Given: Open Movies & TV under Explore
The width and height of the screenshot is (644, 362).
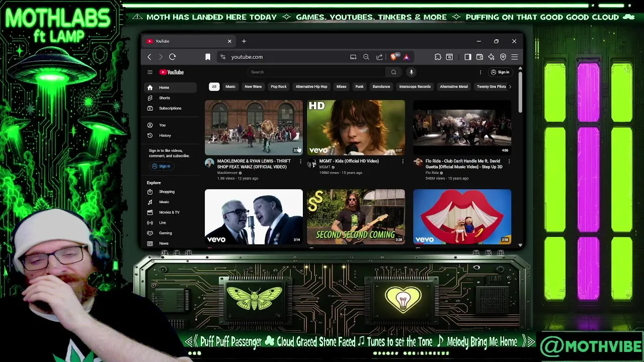Looking at the screenshot, I should click(170, 212).
